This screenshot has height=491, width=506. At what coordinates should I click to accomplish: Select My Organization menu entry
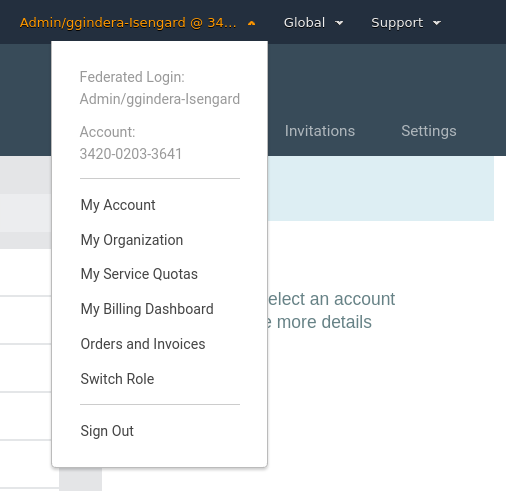point(132,240)
